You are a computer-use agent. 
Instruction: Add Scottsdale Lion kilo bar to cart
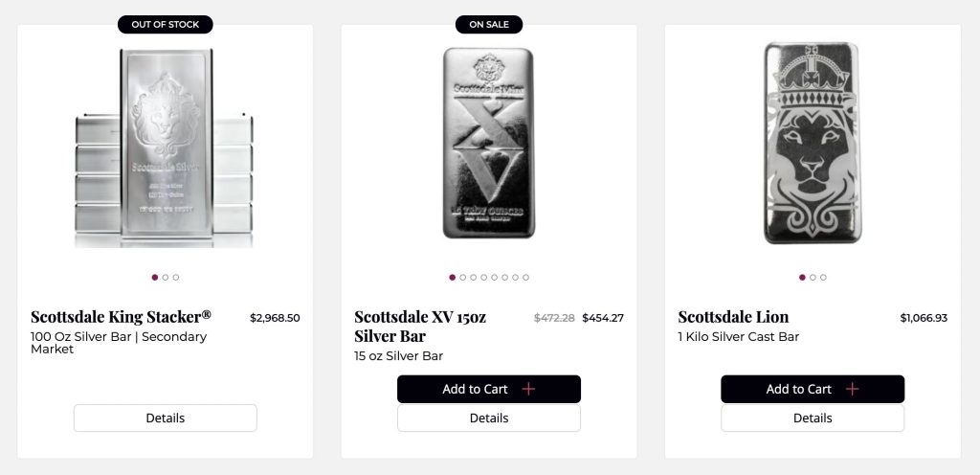point(799,389)
